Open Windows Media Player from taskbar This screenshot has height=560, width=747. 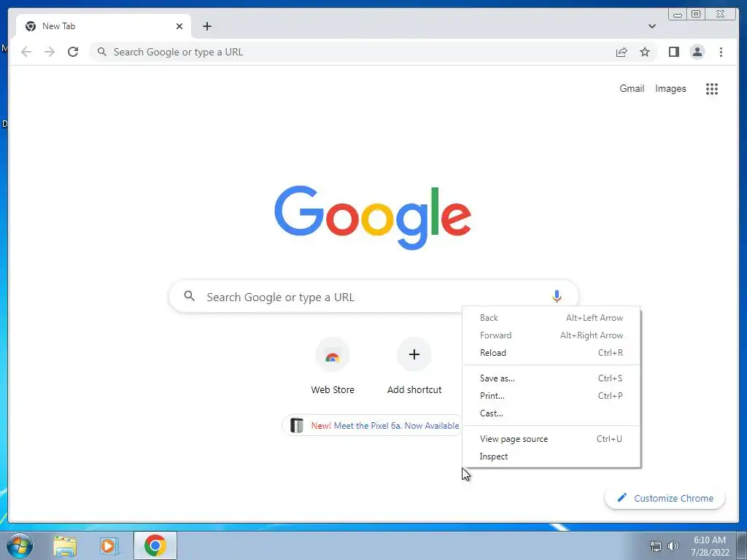tap(109, 546)
